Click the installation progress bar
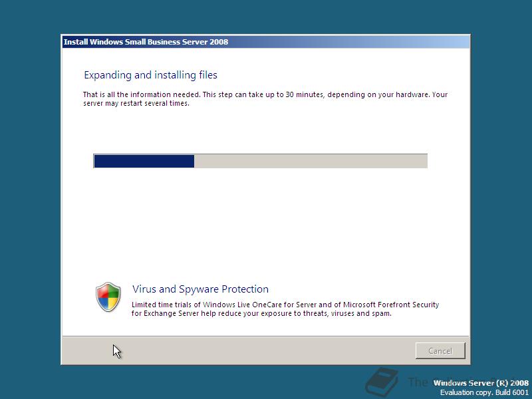Screen dimensions: 532x399 coord(260,161)
